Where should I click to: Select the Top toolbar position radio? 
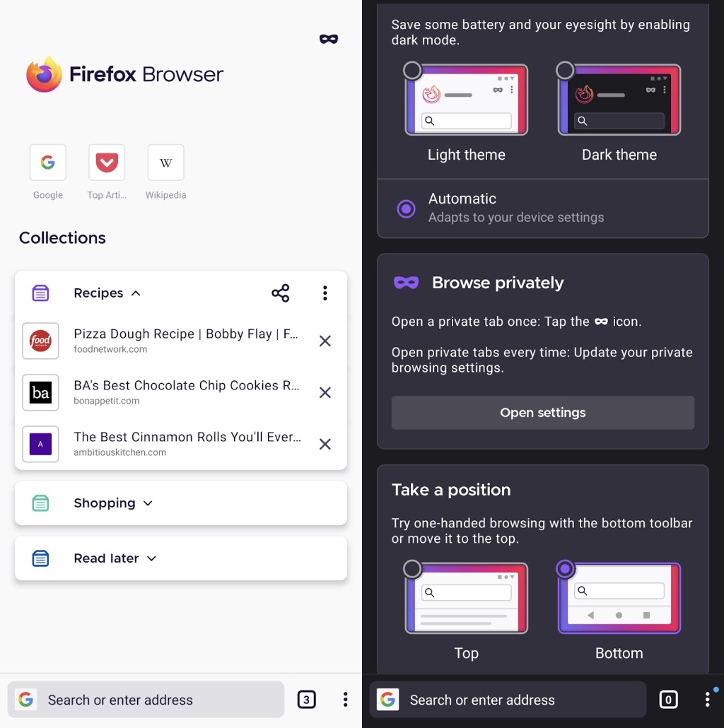point(412,569)
